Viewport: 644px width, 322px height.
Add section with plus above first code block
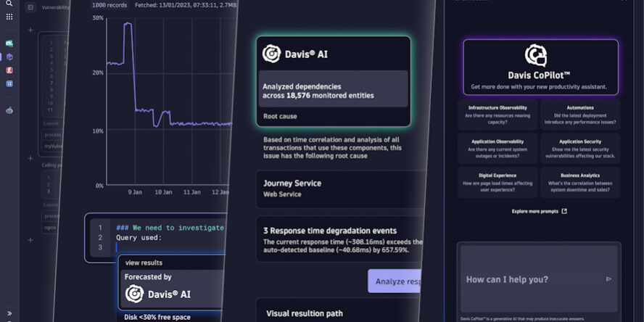(30, 30)
